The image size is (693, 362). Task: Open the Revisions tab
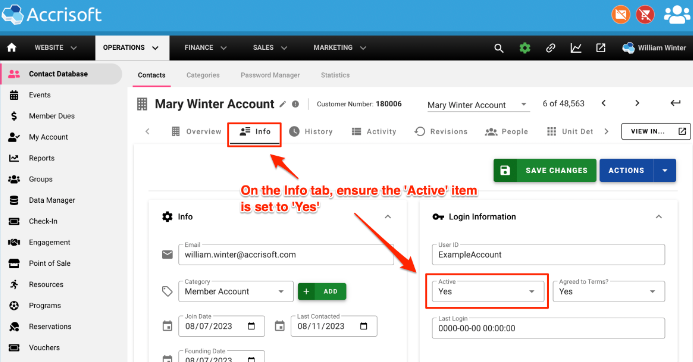pyautogui.click(x=441, y=131)
